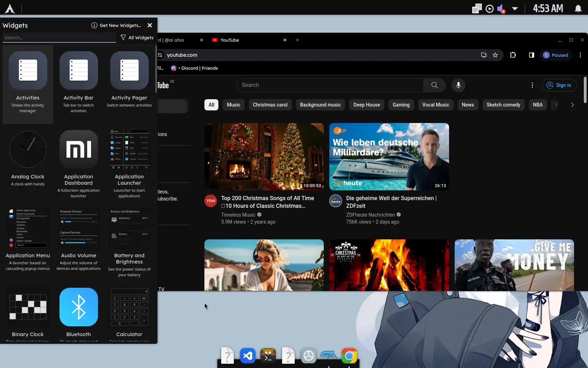The width and height of the screenshot is (588, 368).
Task: Select the Application Menu widget
Action: coord(28,242)
